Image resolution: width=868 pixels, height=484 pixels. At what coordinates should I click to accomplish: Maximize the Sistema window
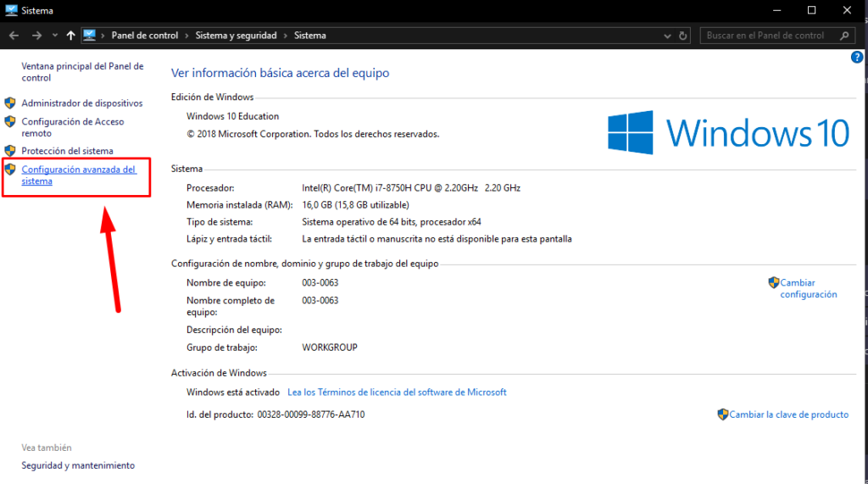pyautogui.click(x=811, y=10)
